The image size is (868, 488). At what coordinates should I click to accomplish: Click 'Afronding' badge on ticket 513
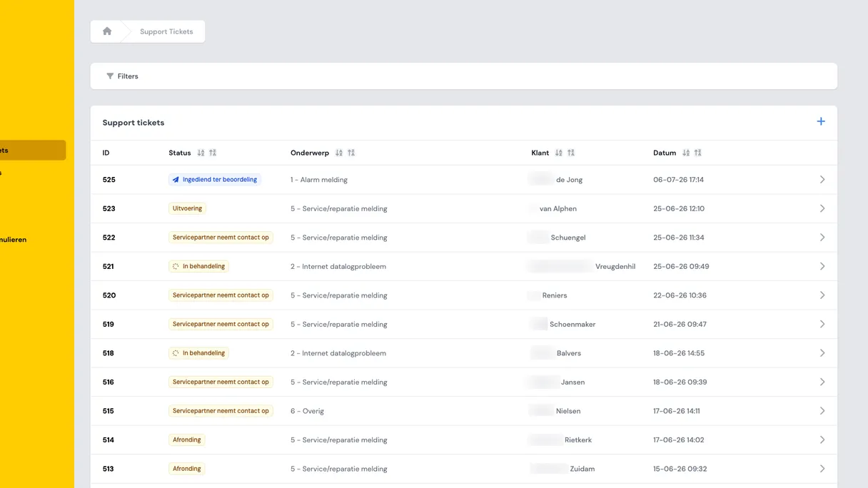187,469
